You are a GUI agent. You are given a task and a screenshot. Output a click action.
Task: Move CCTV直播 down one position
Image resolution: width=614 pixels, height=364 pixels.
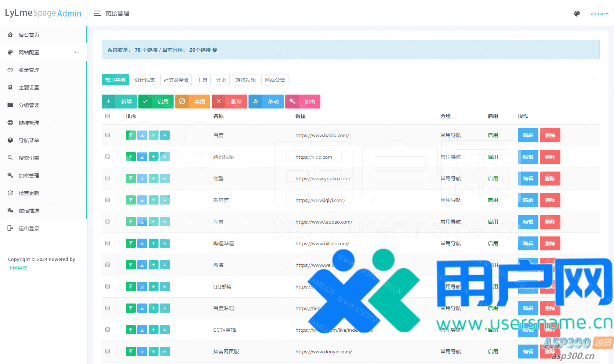(165, 330)
